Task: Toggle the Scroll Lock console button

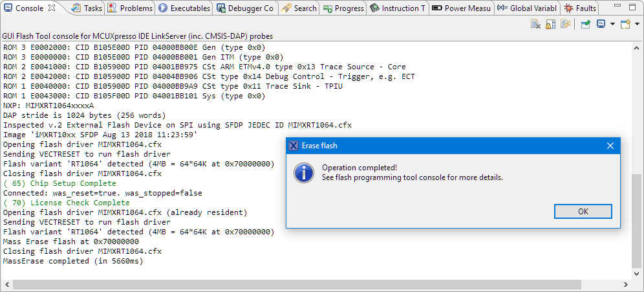Action: coord(550,25)
